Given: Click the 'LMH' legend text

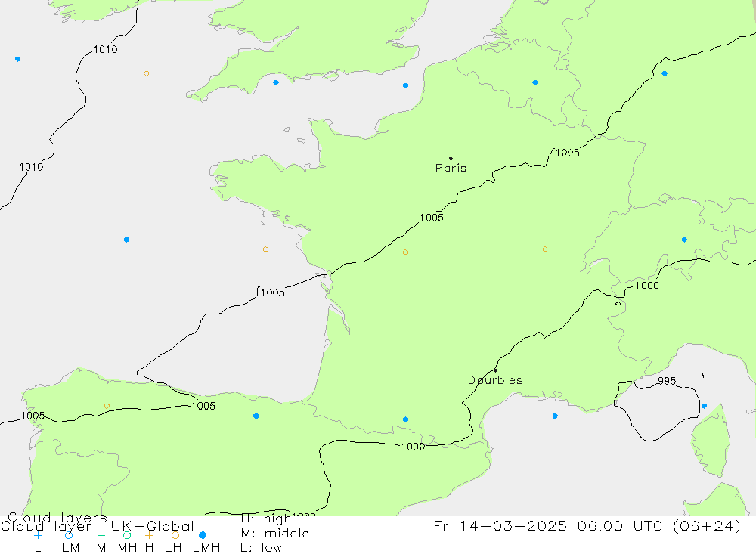Looking at the screenshot, I should 206,548.
